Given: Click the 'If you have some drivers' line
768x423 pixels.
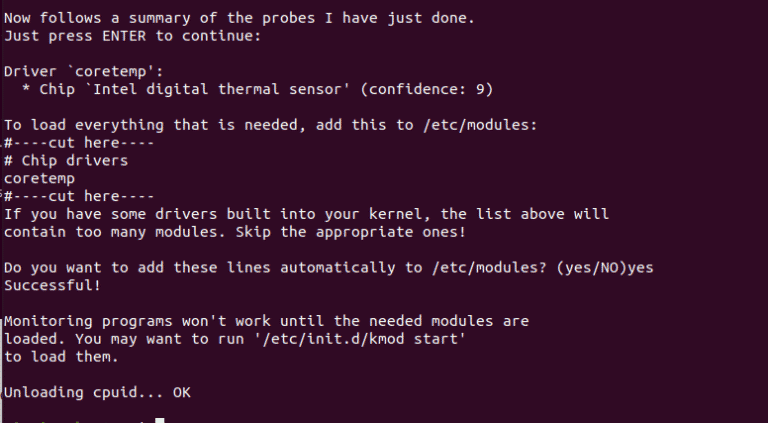Looking at the screenshot, I should pos(307,214).
